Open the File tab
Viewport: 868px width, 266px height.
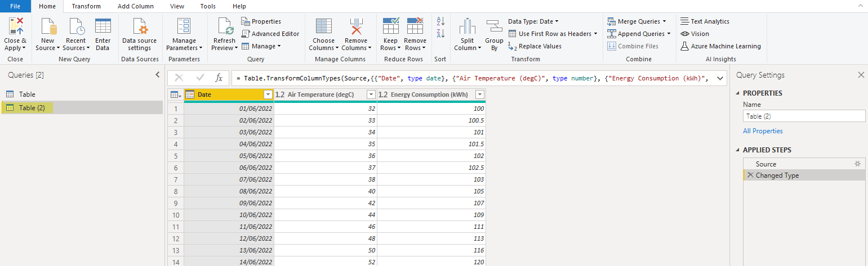[x=15, y=6]
